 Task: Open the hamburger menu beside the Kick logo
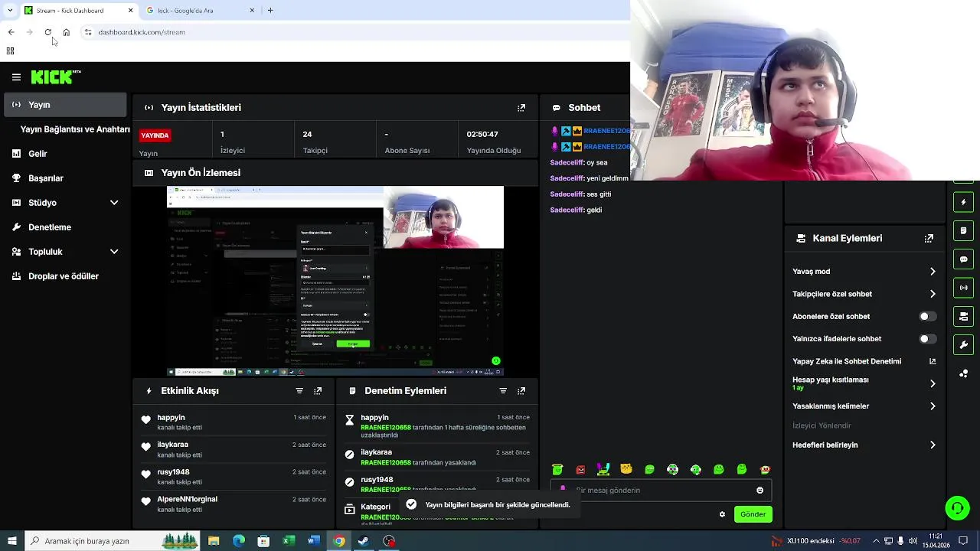(x=16, y=77)
